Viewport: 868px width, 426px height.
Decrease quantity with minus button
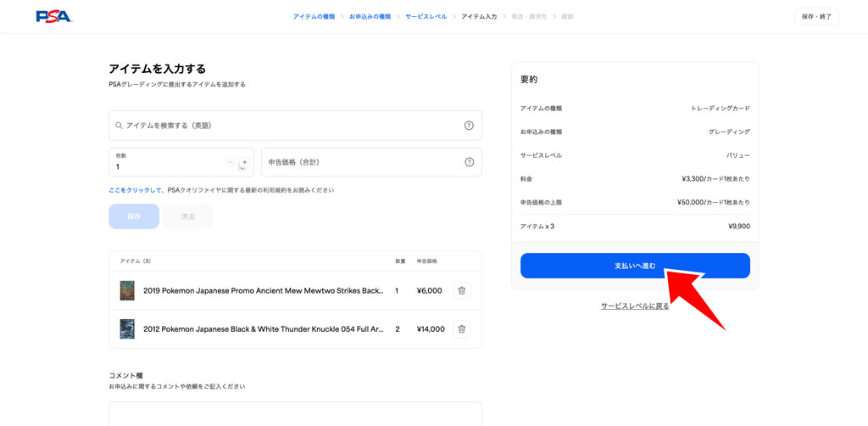click(231, 162)
